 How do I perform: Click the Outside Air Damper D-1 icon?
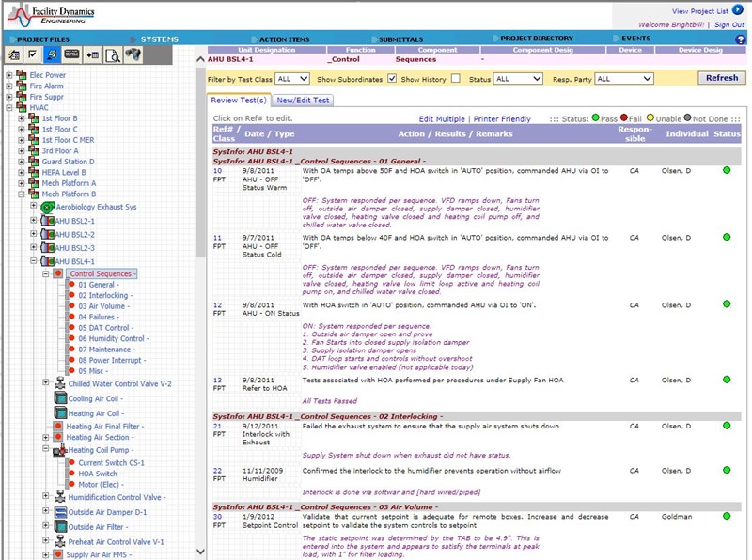[x=60, y=512]
